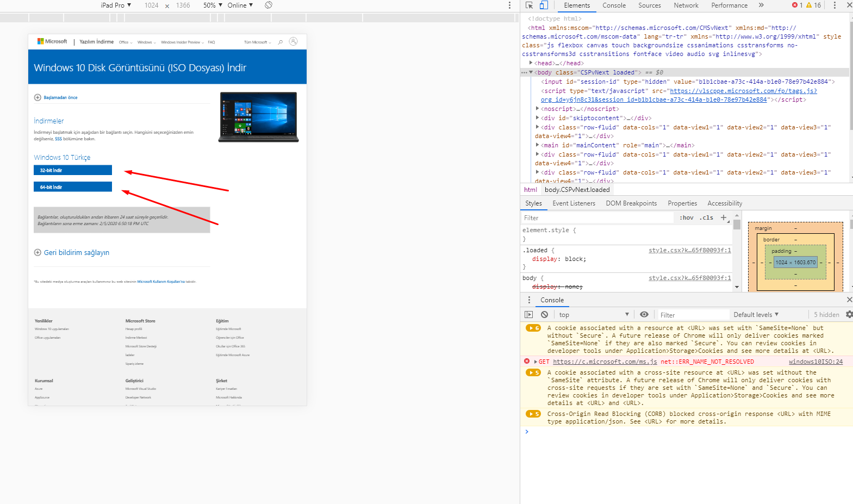Click the 32-bit İndir button

click(73, 170)
